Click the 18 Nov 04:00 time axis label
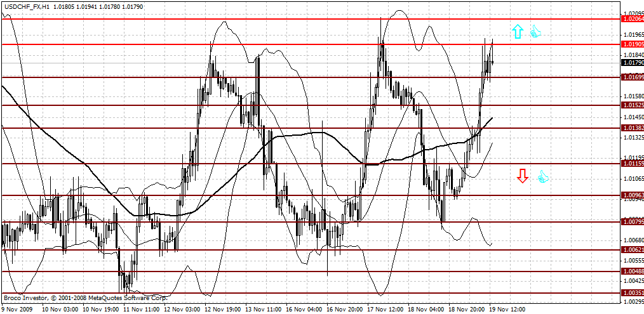This screenshot has height=314, width=644. [x=426, y=309]
